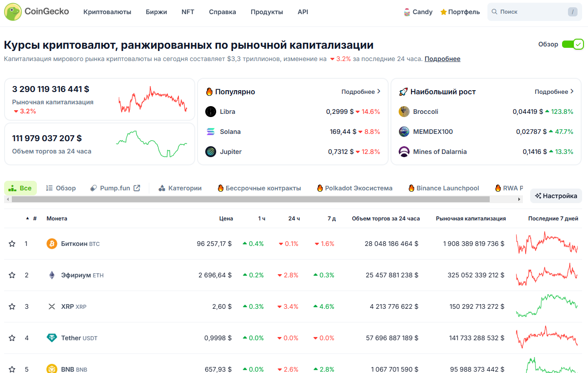Click the tabs horizontal scrollbar thumb
Image resolution: width=588 pixels, height=373 pixels.
click(251, 199)
